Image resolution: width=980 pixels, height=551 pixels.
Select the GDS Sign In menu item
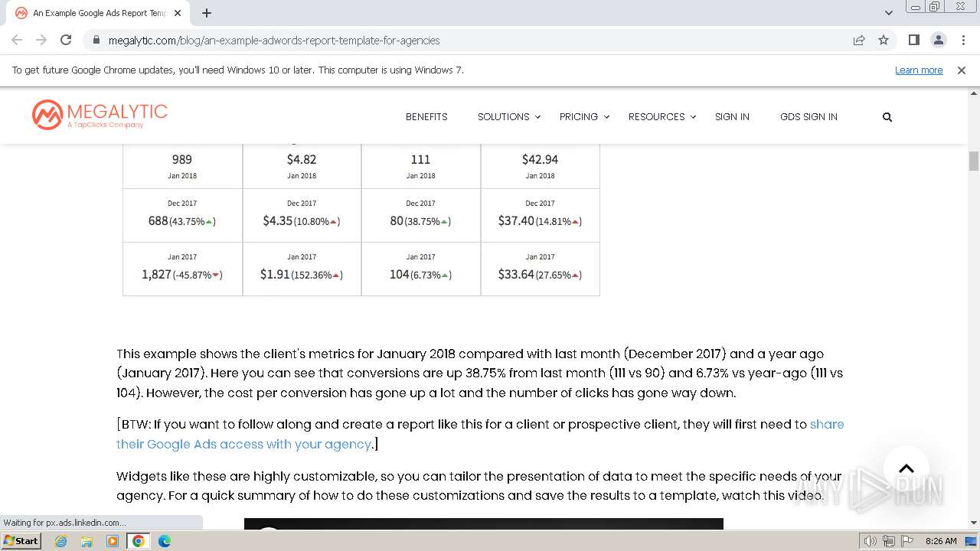coord(808,117)
